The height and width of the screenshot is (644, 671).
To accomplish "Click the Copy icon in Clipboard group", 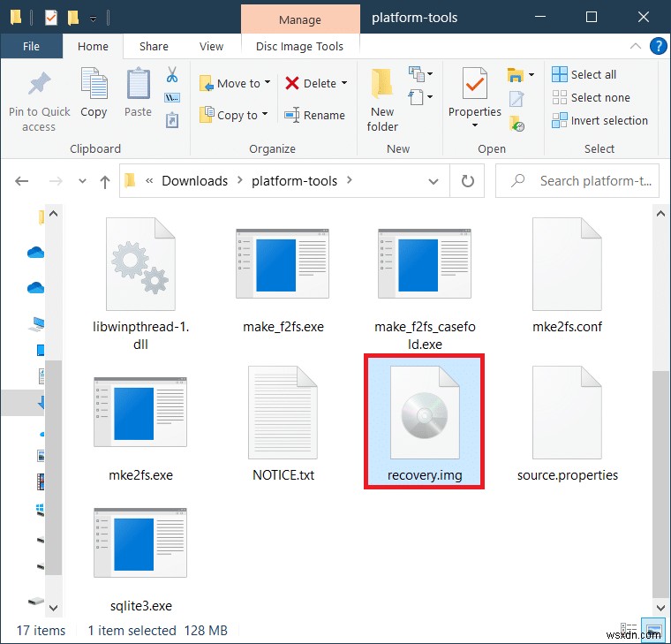I will coord(94,84).
